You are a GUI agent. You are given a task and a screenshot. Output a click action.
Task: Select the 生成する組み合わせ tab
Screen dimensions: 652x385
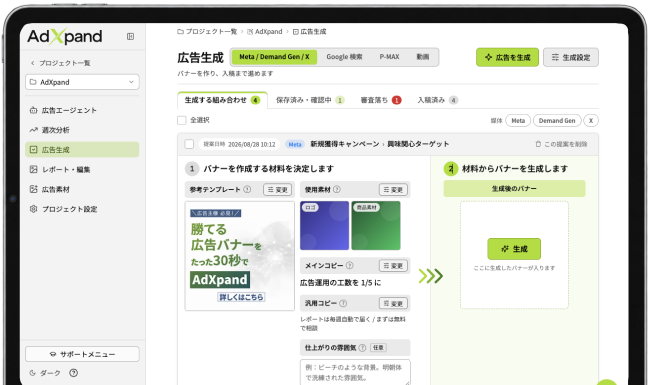(222, 100)
